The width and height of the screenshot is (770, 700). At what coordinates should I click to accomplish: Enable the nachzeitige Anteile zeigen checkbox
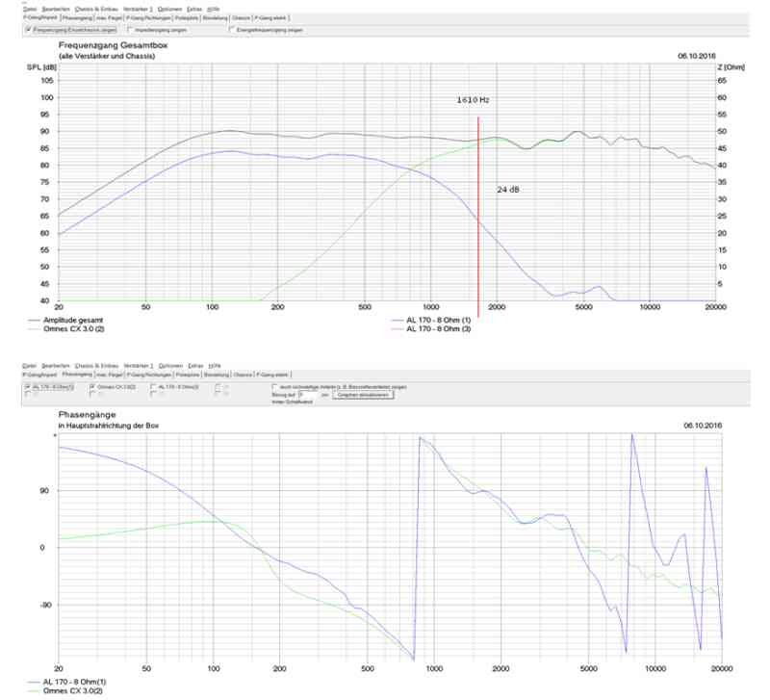point(274,387)
